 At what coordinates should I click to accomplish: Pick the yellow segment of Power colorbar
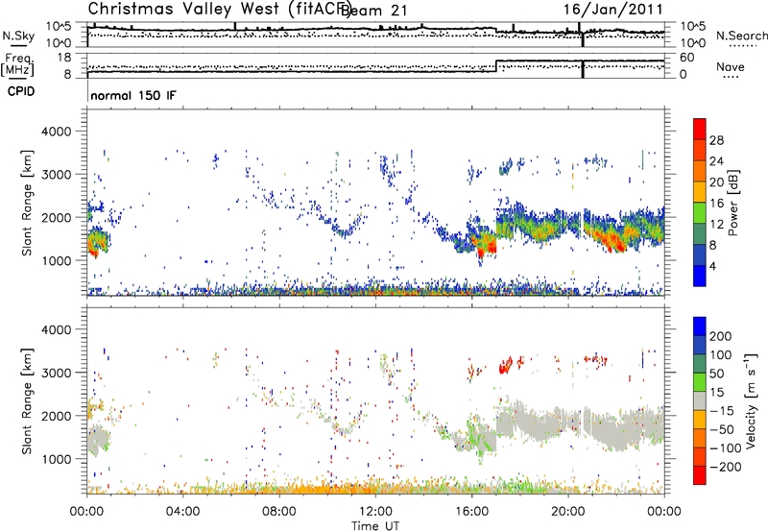tap(700, 192)
